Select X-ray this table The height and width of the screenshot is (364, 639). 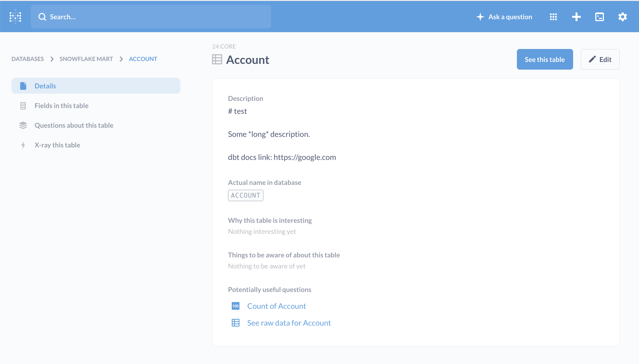[57, 145]
